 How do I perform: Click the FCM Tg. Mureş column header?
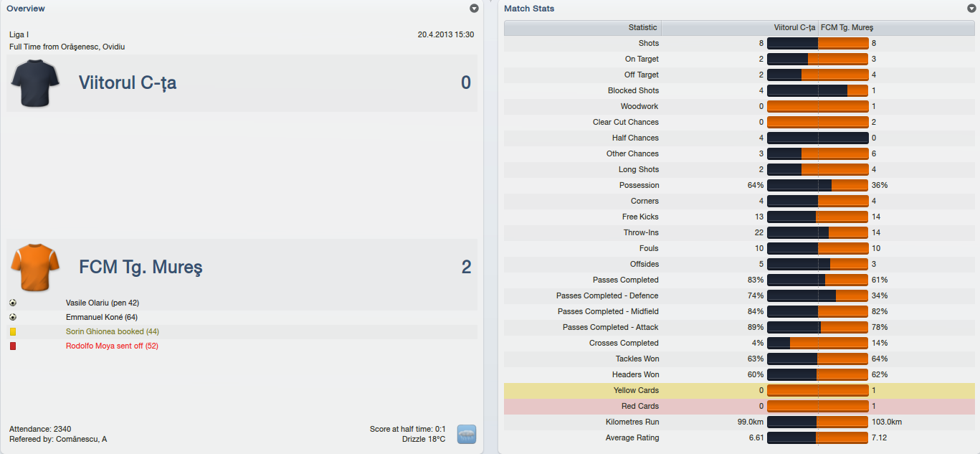[847, 27]
